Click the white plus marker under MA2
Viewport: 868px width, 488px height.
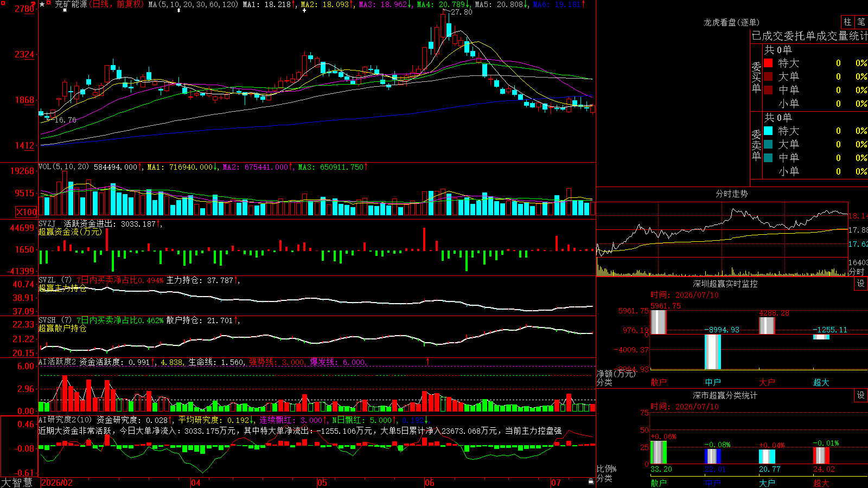(x=304, y=10)
